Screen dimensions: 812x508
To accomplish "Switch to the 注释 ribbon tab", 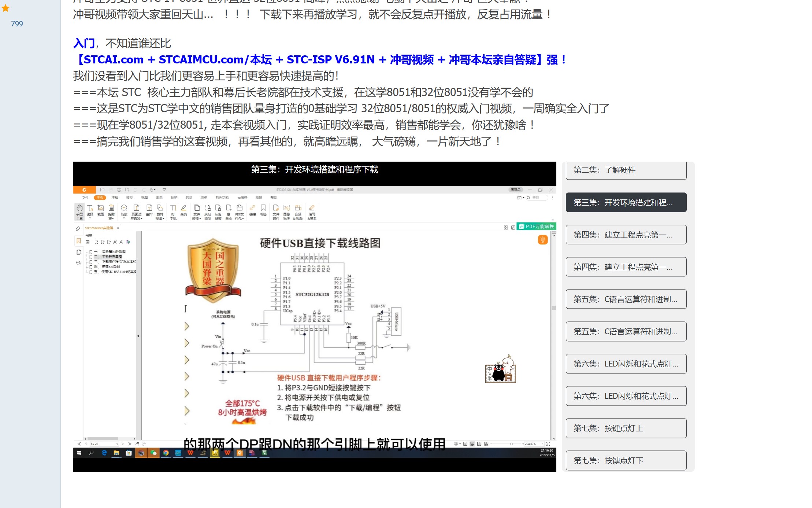I will click(x=115, y=198).
